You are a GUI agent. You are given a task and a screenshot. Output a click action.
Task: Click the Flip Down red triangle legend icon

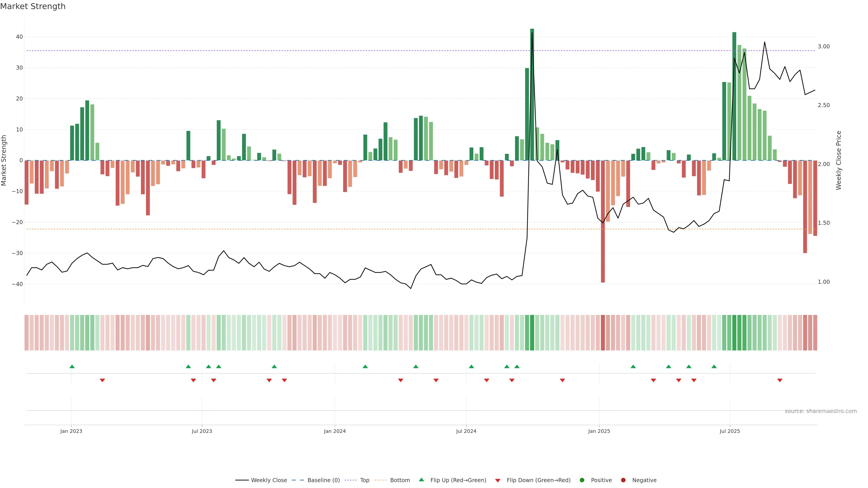[498, 481]
